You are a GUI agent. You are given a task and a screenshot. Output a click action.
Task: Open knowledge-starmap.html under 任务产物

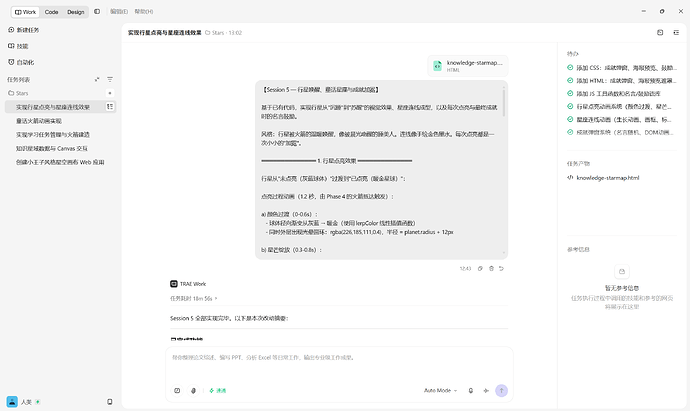click(x=608, y=178)
